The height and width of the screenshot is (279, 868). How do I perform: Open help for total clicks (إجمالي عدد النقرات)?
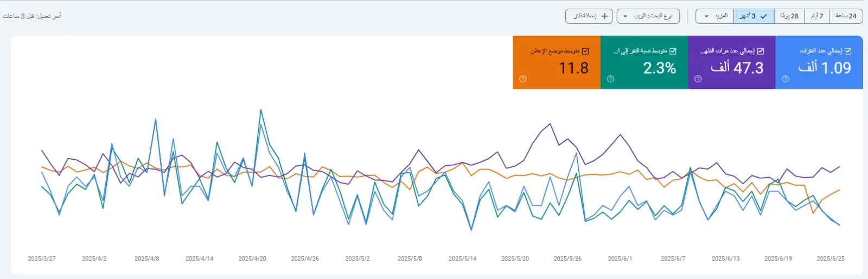point(786,79)
